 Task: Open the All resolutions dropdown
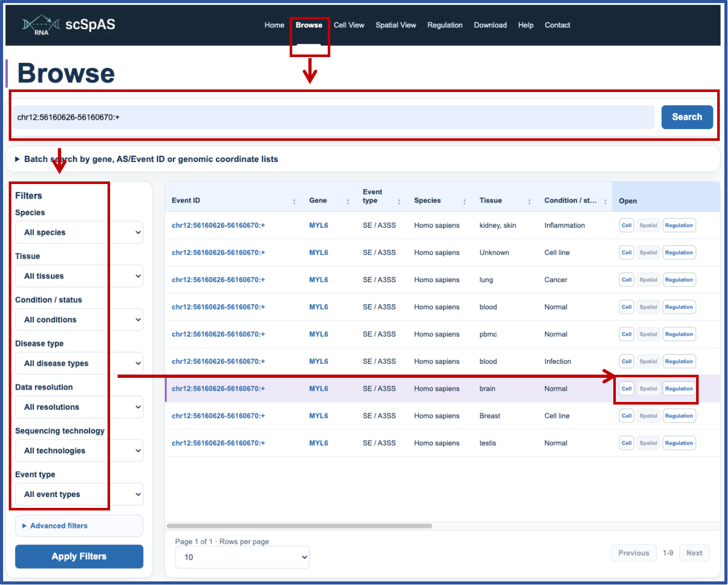point(79,407)
